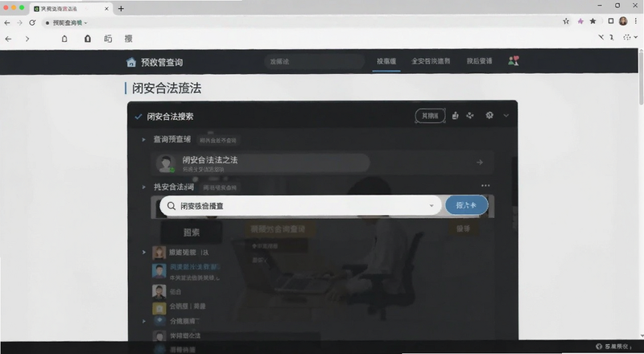The width and height of the screenshot is (644, 354).
Task: Select the blue diamond icon entry
Action: pyautogui.click(x=176, y=321)
